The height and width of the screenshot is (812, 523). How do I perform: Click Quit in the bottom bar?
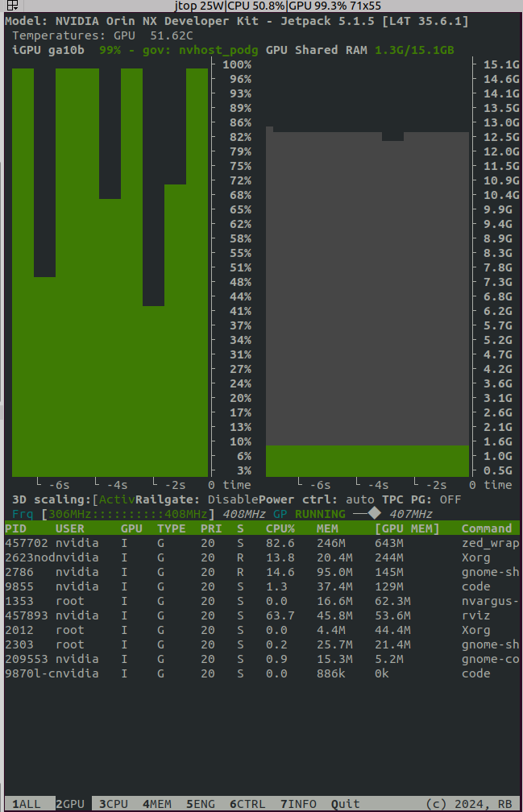[346, 804]
